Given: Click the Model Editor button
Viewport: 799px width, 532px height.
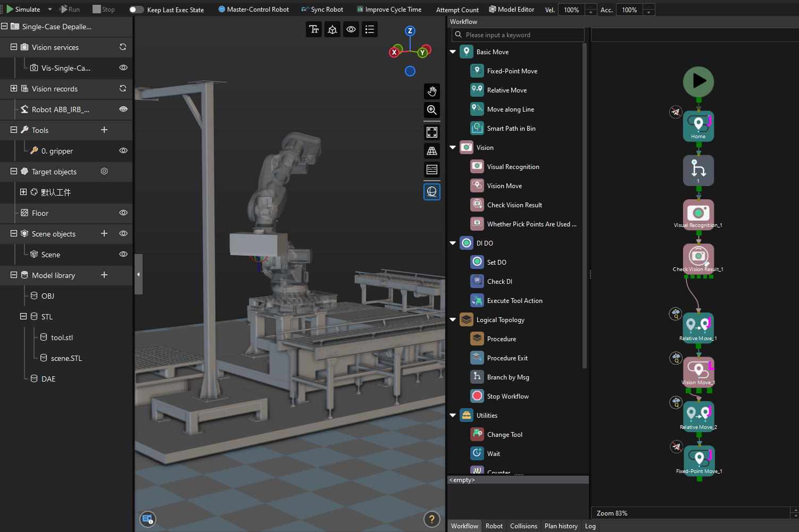Looking at the screenshot, I should tap(511, 10).
